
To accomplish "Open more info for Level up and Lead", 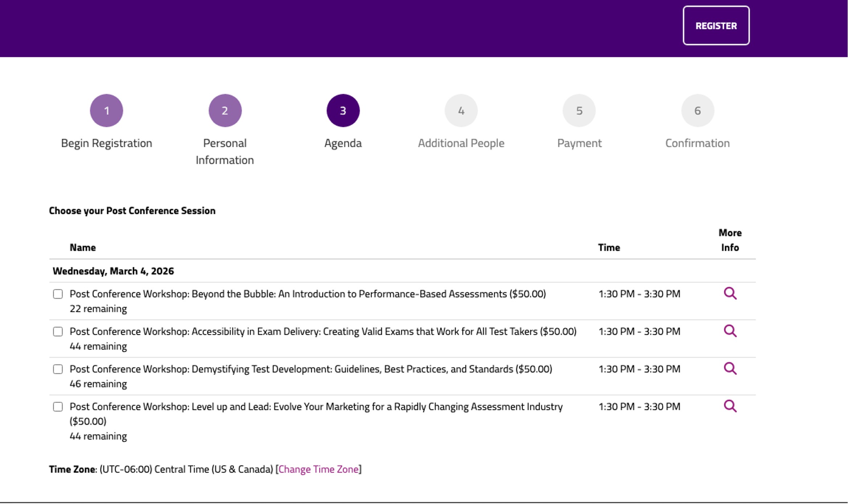I will (x=730, y=406).
